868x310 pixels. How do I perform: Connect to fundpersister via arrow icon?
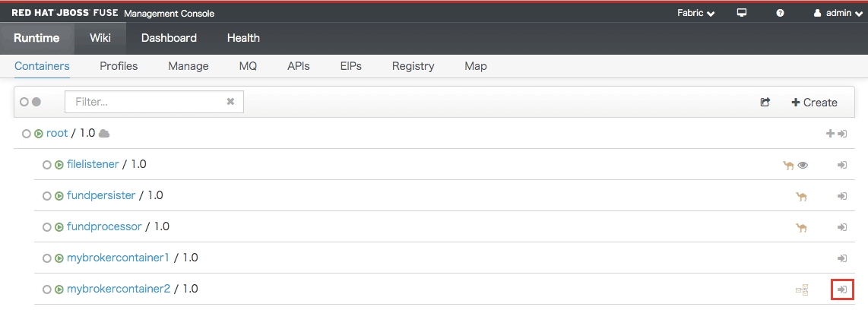(842, 196)
